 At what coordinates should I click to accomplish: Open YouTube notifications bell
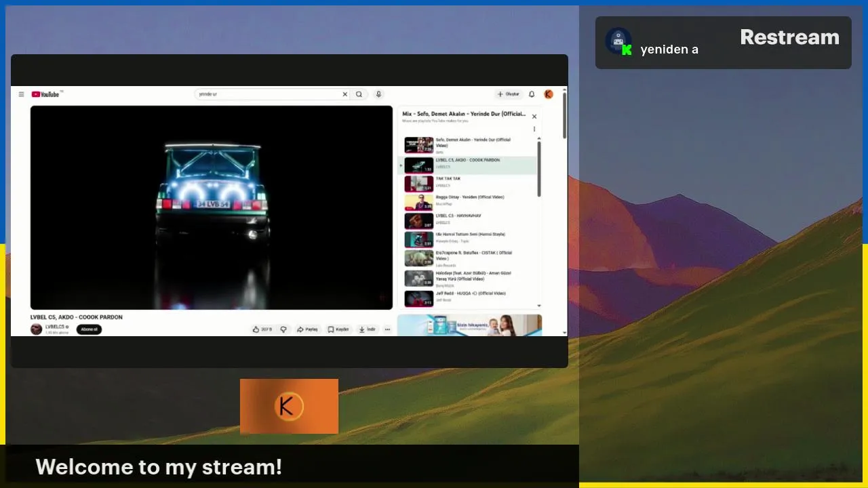point(532,94)
